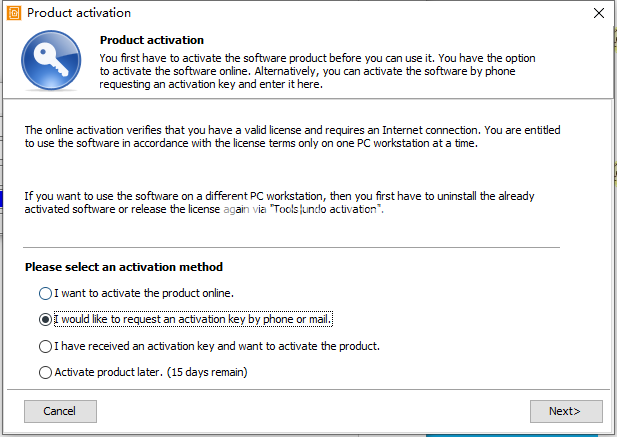Click the Cancel button
Screen dimensions: 617x437
point(60,411)
